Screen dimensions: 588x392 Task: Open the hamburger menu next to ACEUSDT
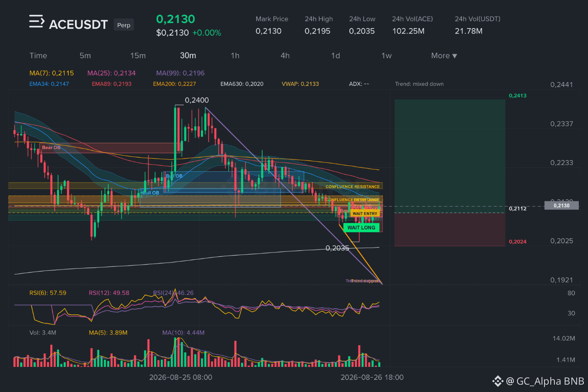pos(36,21)
